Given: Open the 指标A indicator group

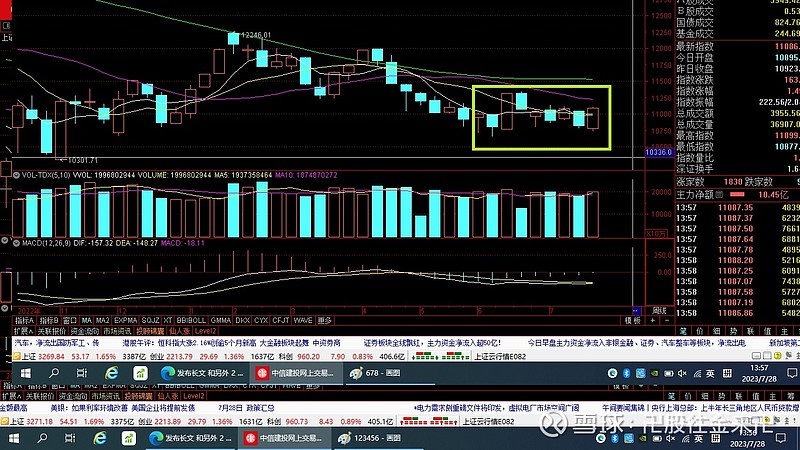Looking at the screenshot, I should [x=24, y=320].
